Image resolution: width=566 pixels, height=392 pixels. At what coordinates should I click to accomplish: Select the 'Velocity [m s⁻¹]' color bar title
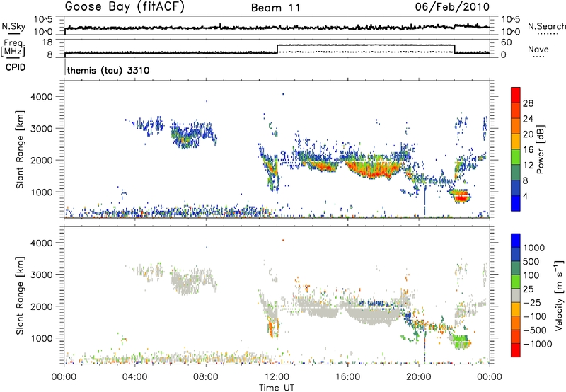click(x=559, y=295)
